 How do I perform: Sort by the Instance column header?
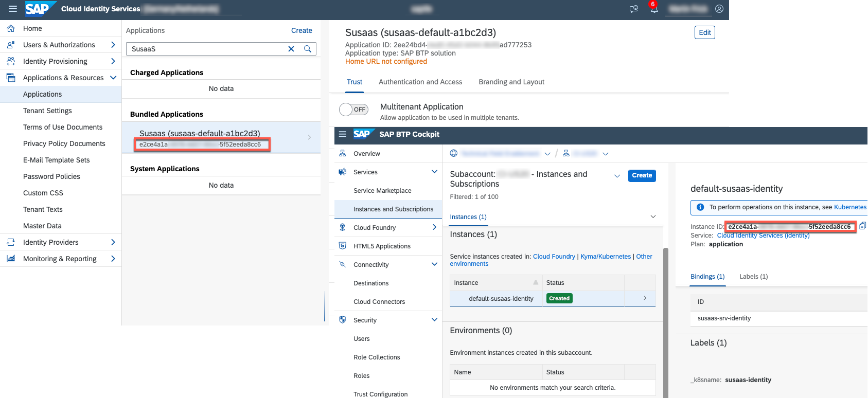[496, 283]
